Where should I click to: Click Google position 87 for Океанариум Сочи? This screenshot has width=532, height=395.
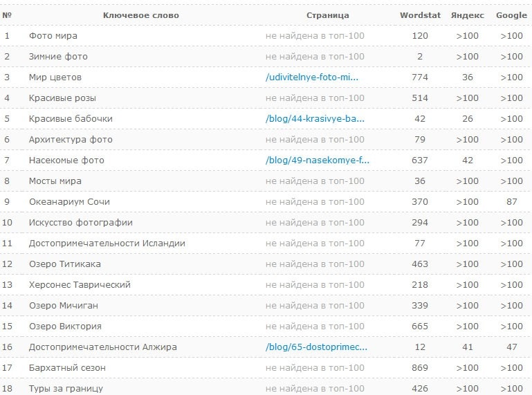click(x=511, y=202)
